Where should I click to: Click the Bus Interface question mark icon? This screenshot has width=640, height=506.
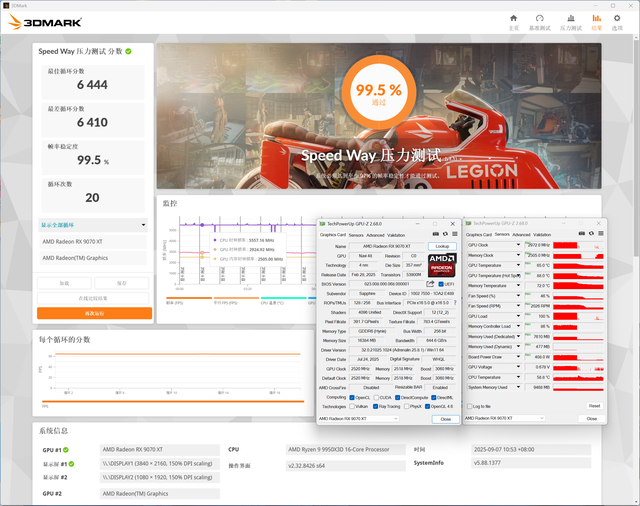[x=455, y=303]
